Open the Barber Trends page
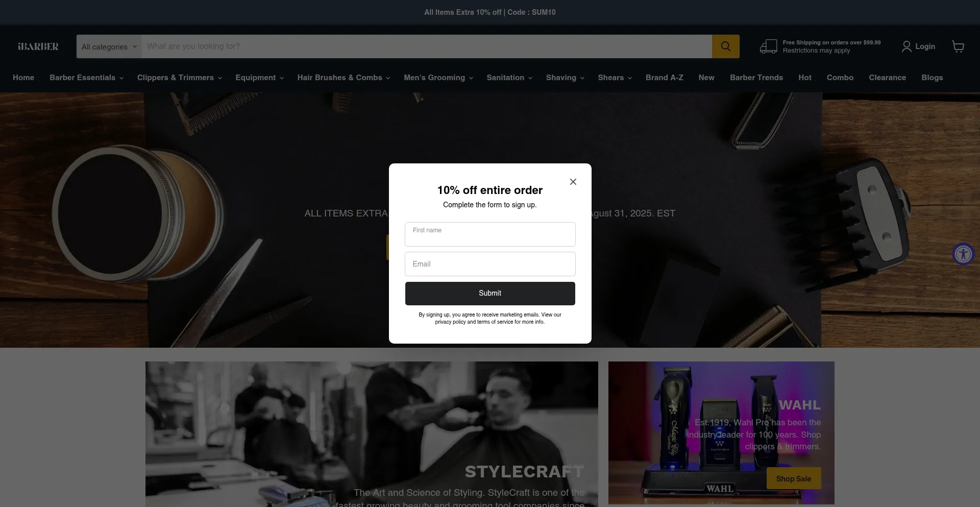The height and width of the screenshot is (507, 980). (756, 78)
